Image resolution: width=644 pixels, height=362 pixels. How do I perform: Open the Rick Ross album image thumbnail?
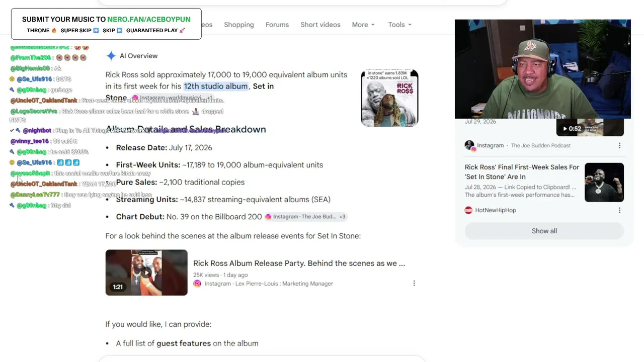[x=389, y=98]
